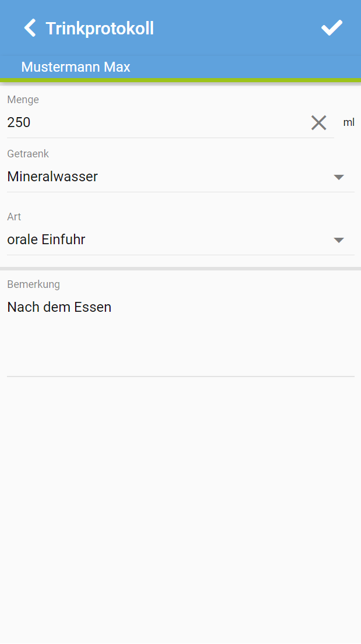Click the Menge field containing 250

click(151, 122)
